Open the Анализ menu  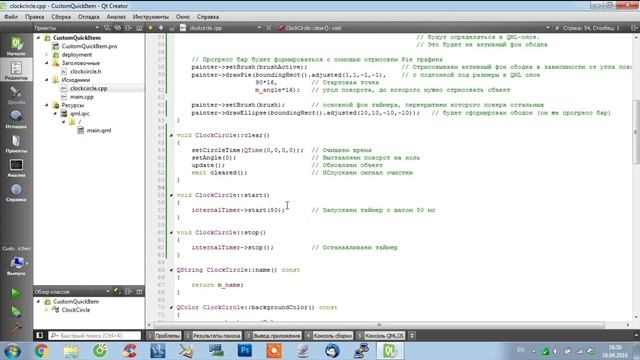116,17
